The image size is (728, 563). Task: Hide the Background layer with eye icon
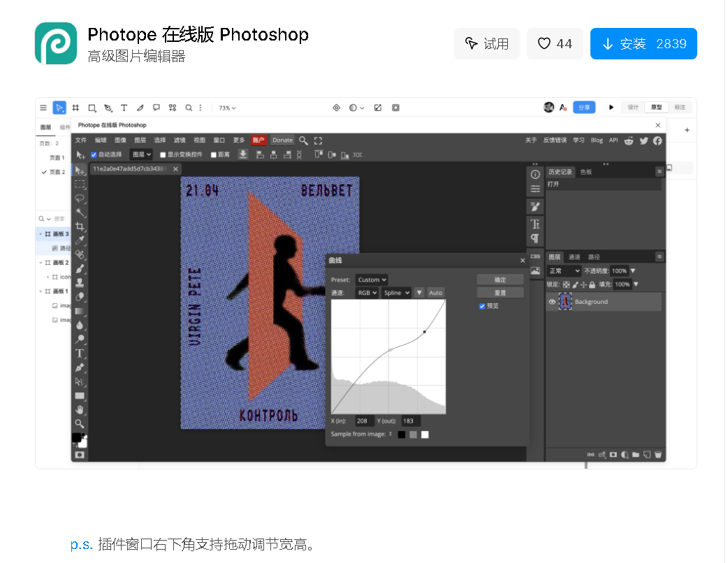[x=552, y=302]
